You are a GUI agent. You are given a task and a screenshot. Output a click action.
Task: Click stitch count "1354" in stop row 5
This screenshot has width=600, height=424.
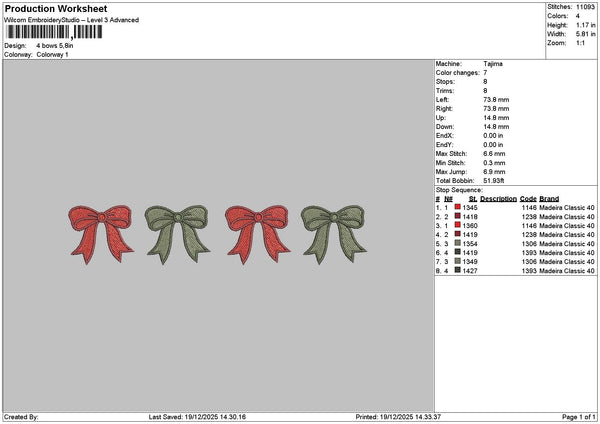pyautogui.click(x=470, y=244)
